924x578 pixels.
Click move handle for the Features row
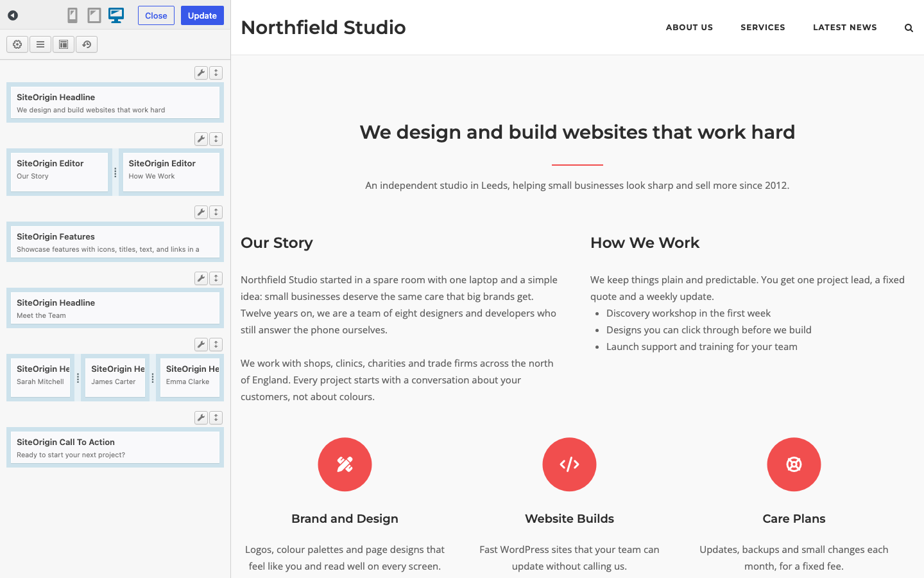pos(216,212)
